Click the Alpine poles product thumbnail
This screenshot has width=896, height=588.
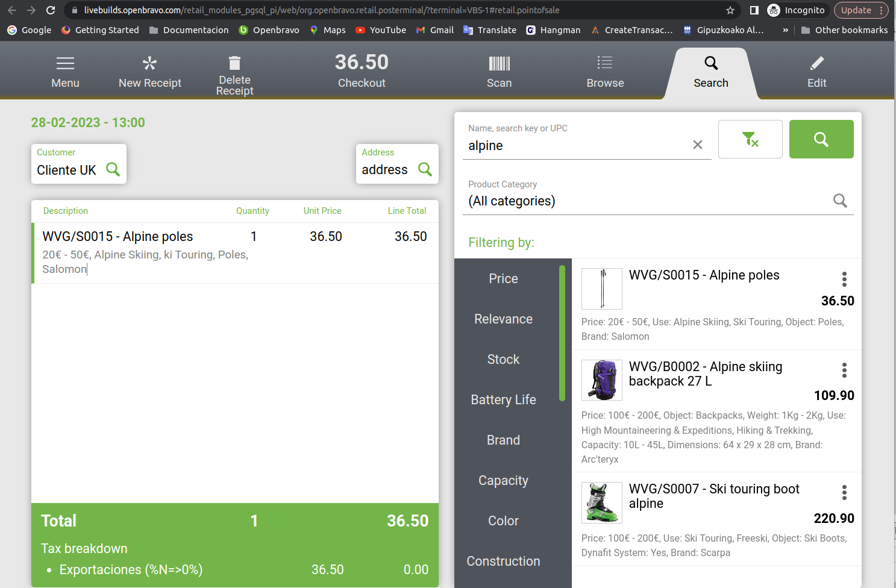point(601,289)
